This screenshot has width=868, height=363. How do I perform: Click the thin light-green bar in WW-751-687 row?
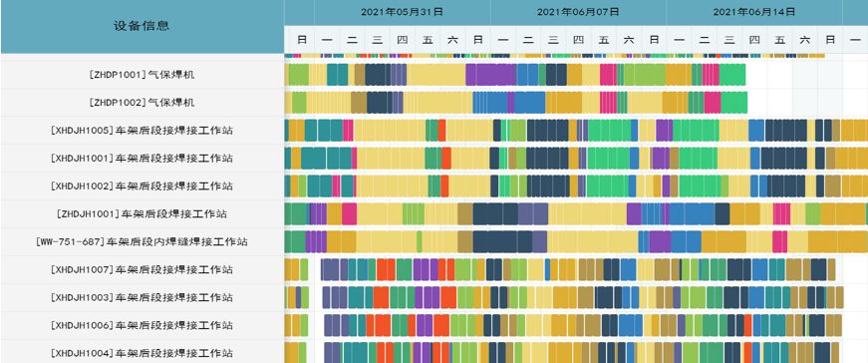(420, 241)
